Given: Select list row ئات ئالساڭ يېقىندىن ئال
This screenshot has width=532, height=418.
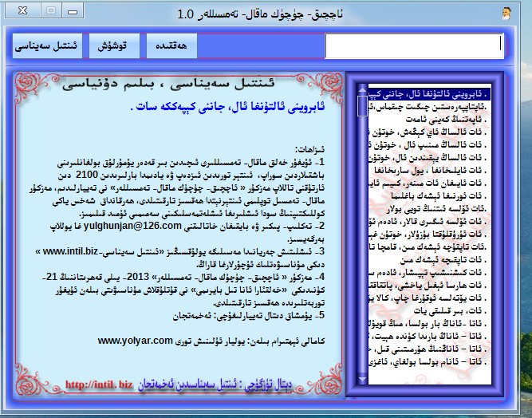Looking at the screenshot, I should click(430, 157).
